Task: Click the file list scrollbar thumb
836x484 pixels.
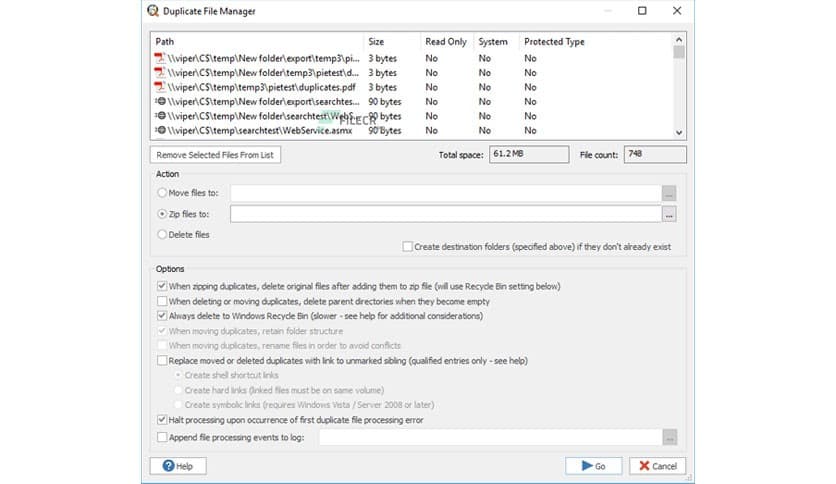Action: 679,52
